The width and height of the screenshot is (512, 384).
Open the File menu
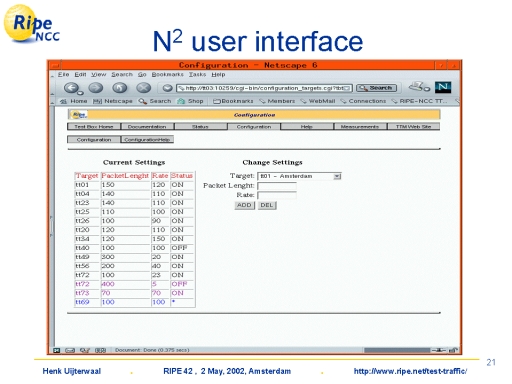pyautogui.click(x=63, y=74)
